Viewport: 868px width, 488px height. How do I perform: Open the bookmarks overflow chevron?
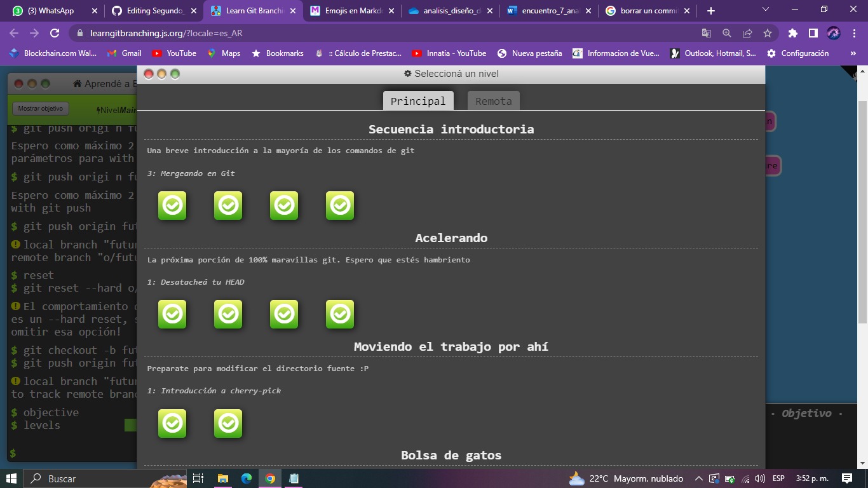point(853,53)
